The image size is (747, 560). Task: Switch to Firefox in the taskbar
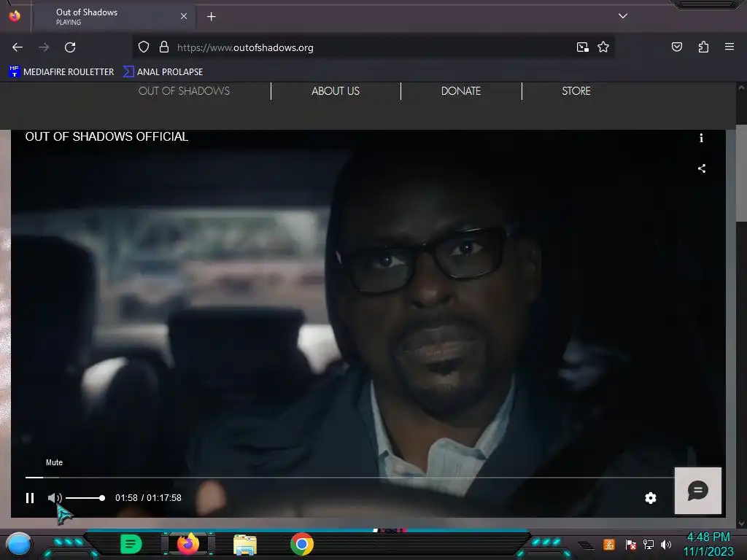tap(188, 544)
